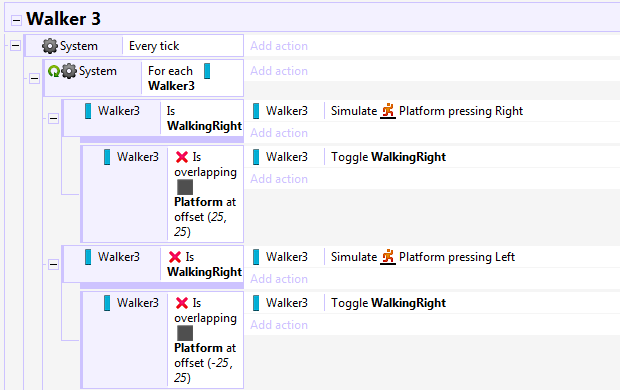
Task: Collapse the For each Walker3 sub-event
Action: (x=34, y=78)
